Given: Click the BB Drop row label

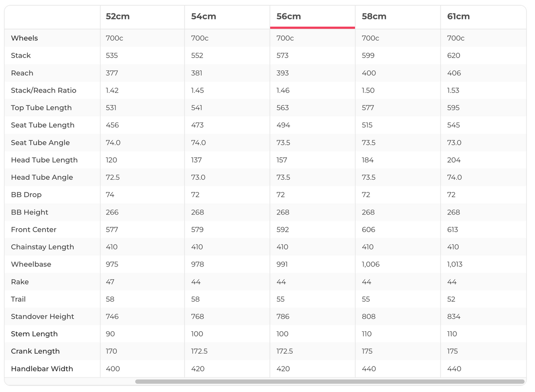Looking at the screenshot, I should tap(26, 195).
